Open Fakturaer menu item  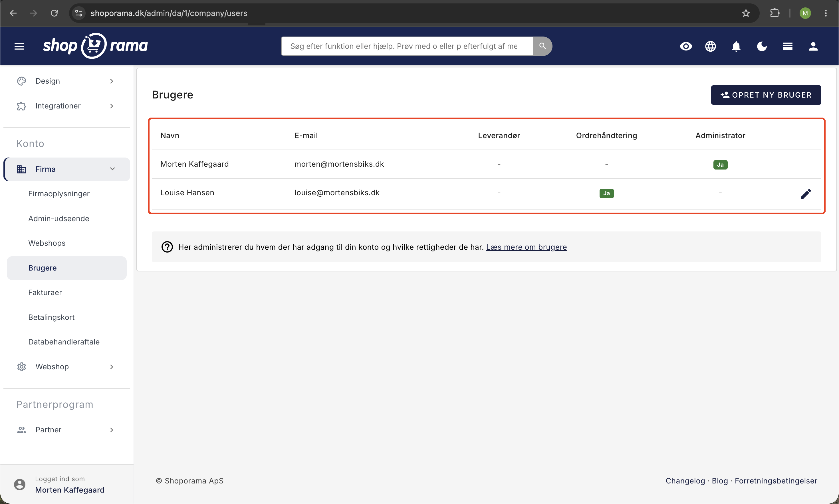(x=45, y=293)
